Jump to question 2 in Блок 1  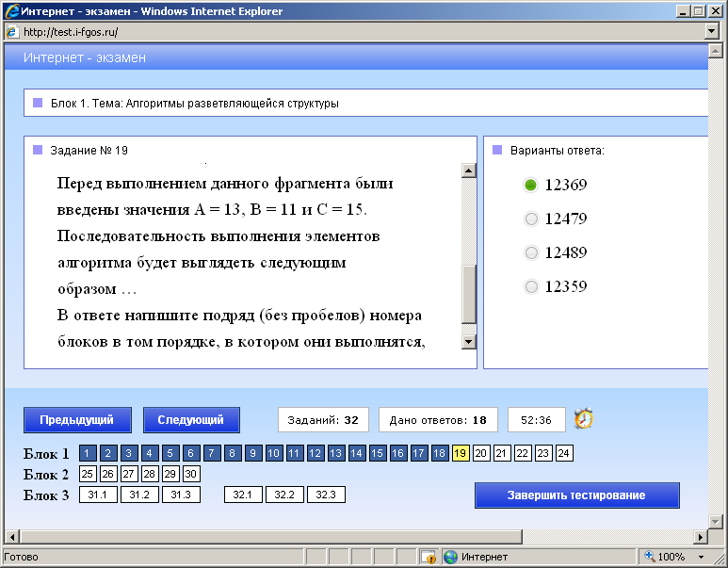[x=108, y=453]
